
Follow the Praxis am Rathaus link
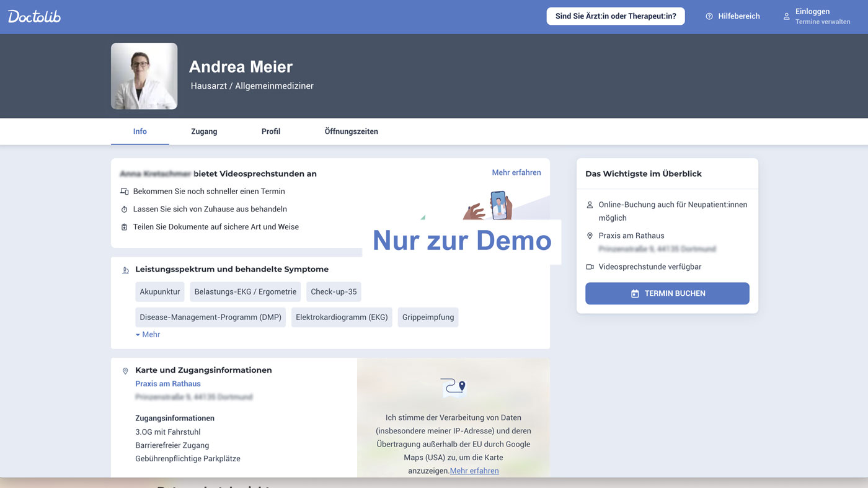pyautogui.click(x=168, y=384)
